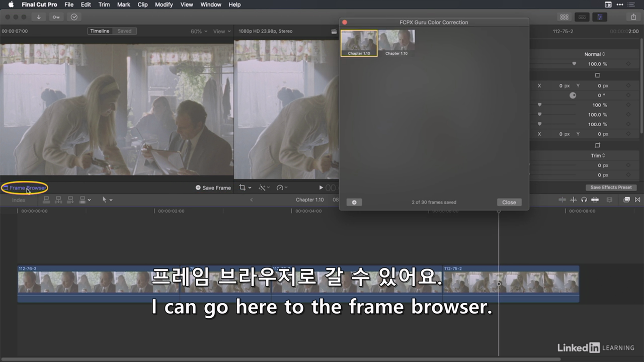Viewport: 644px width, 362px height.
Task: Click the Connect clip edit icon
Action: 46,200
